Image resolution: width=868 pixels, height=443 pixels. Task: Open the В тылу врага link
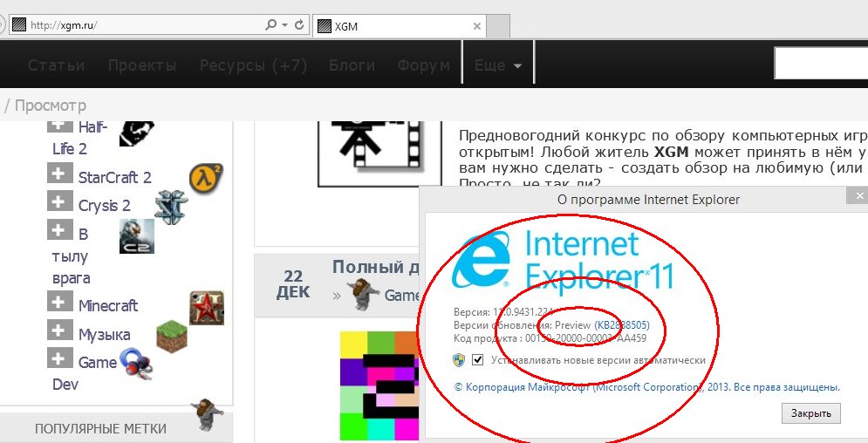(x=71, y=256)
